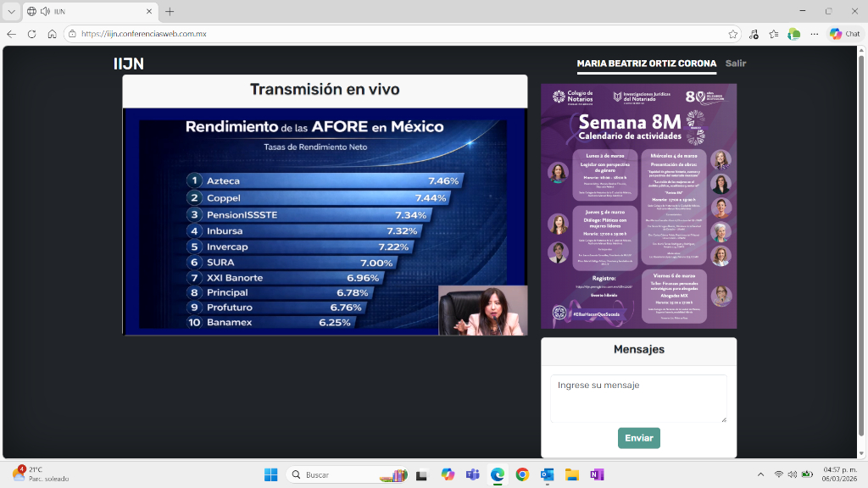Add page to favorites star icon

tap(733, 34)
